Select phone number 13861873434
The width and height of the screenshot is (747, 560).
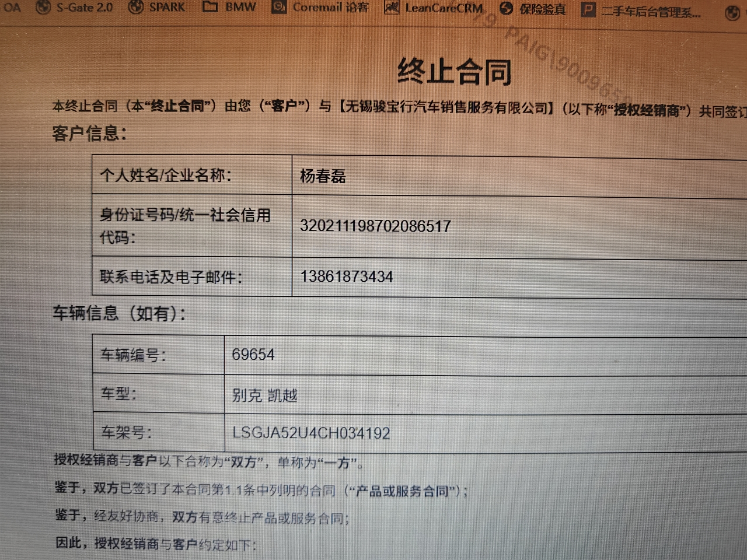[x=347, y=276]
